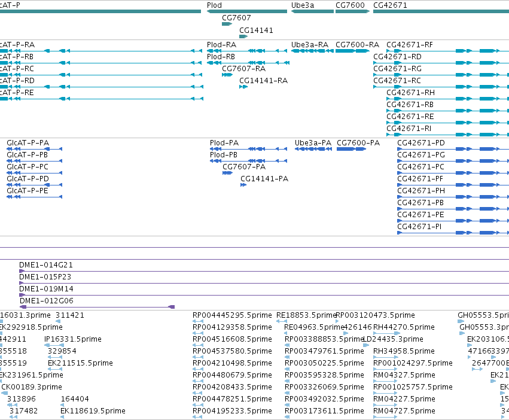This screenshot has height=420, width=509.
Task: Open EST label 317482
Action: [x=23, y=411]
